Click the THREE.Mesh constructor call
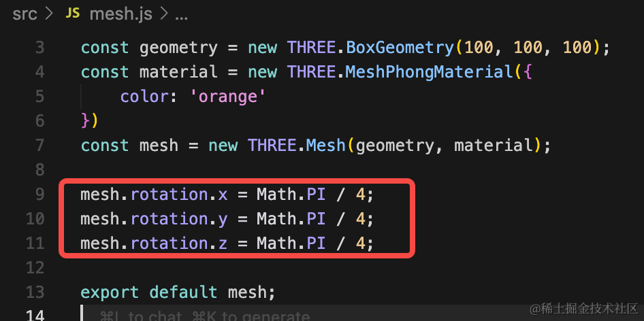Screen dimensions: 644x321 pos(297,146)
